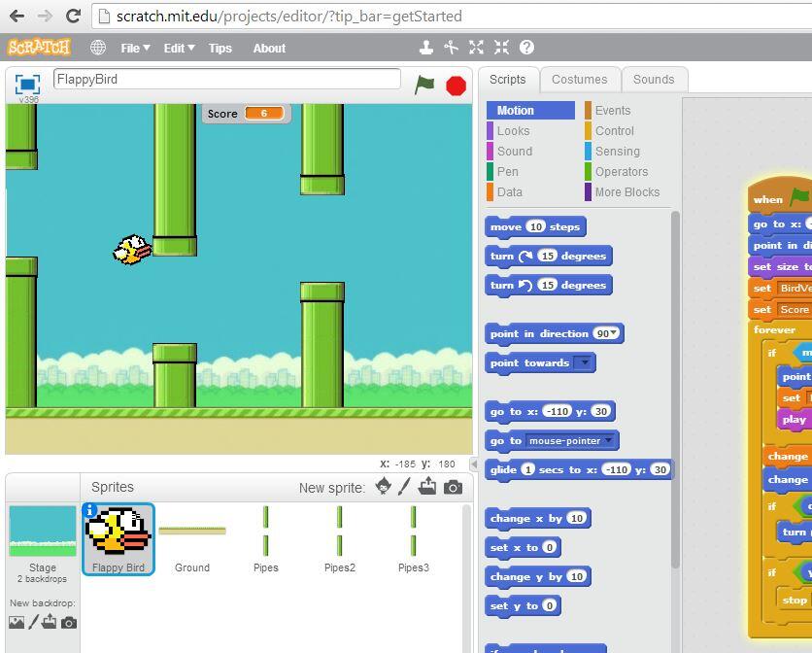
Task: Open point in direction 90 dropdown
Action: 613,333
